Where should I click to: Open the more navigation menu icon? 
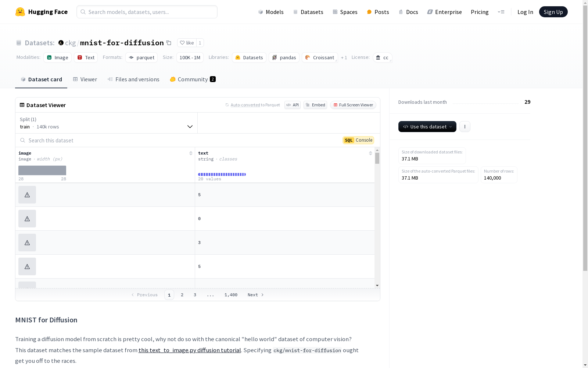(501, 12)
